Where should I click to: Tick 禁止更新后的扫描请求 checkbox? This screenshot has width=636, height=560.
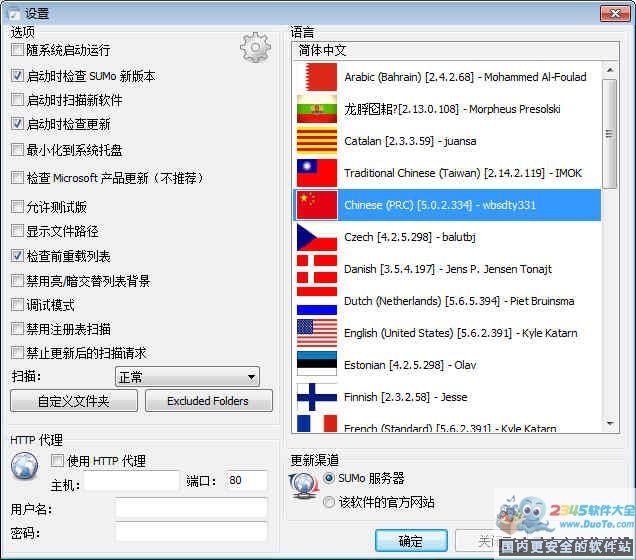[17, 353]
